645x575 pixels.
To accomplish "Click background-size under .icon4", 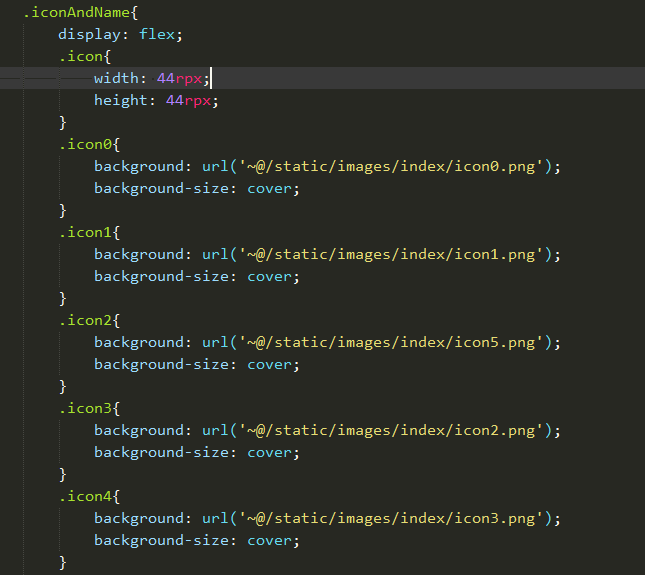I will click(162, 540).
